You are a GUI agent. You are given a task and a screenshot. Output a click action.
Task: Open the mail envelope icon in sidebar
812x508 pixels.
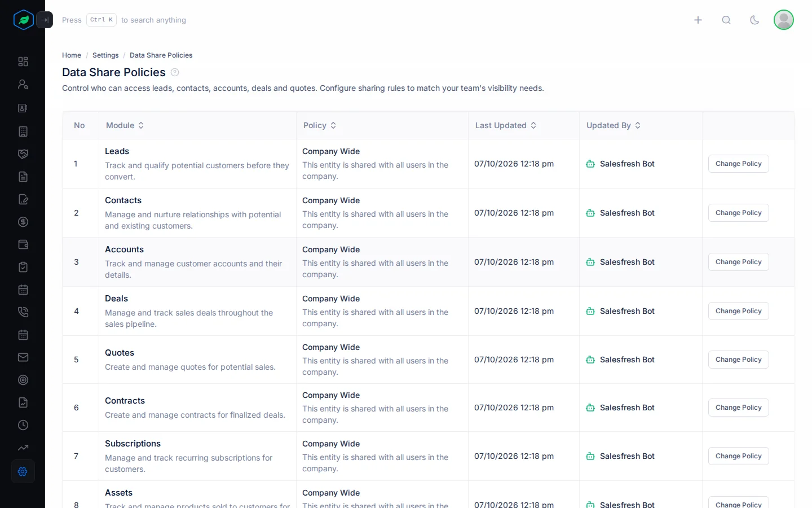click(x=23, y=357)
